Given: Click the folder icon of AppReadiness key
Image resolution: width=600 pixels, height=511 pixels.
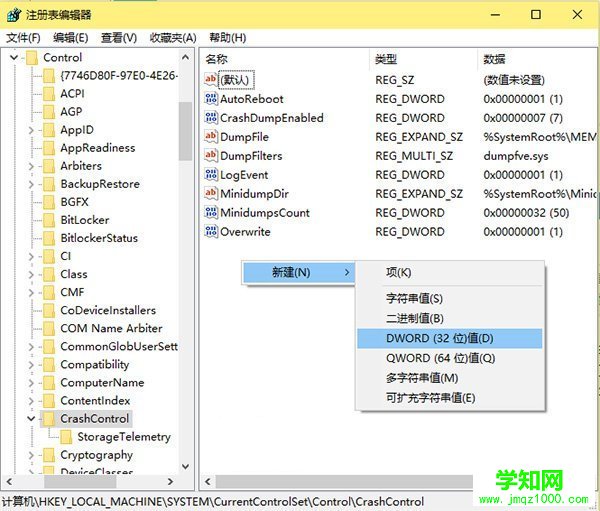Looking at the screenshot, I should (49, 148).
